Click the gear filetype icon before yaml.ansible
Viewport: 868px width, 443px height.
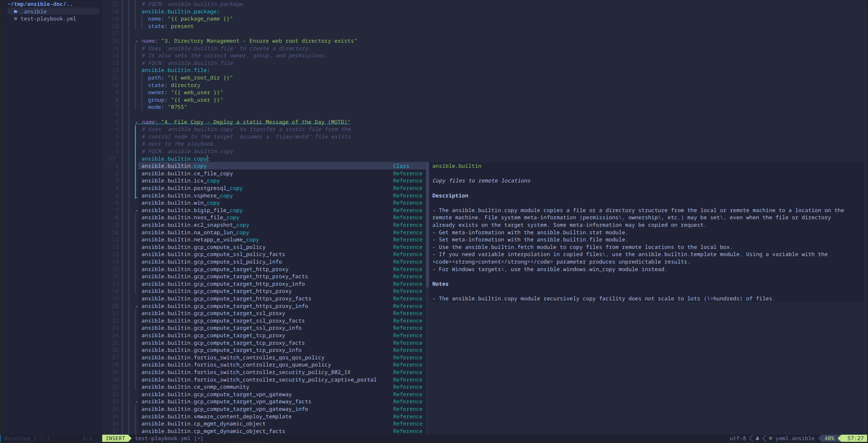771,438
